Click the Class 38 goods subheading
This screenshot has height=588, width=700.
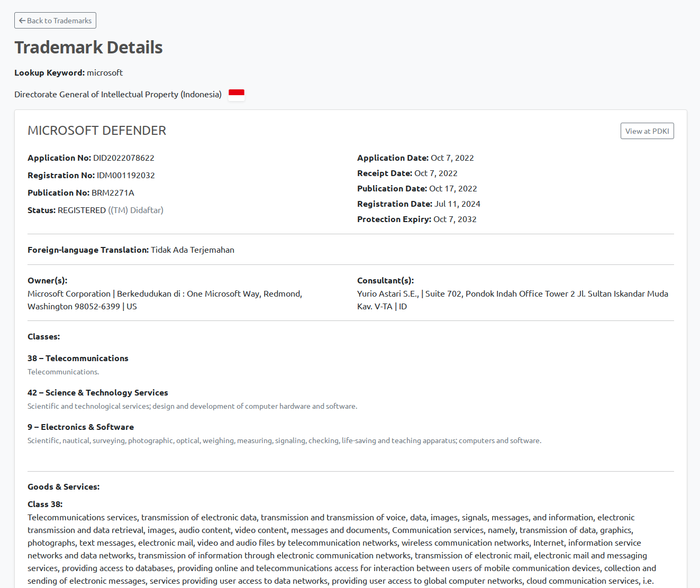(45, 504)
